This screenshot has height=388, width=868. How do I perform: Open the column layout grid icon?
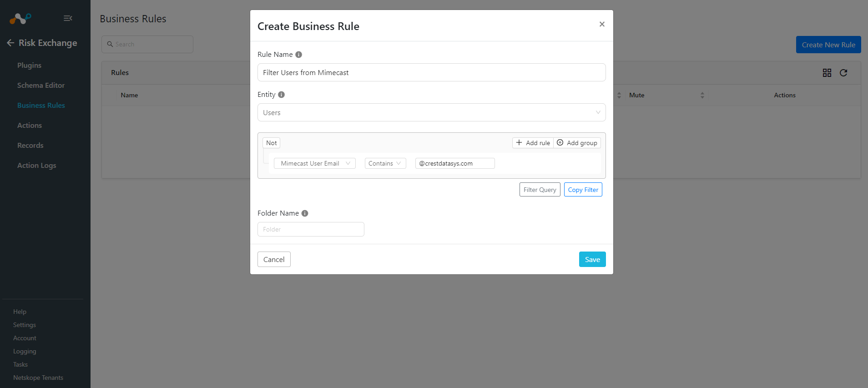827,73
